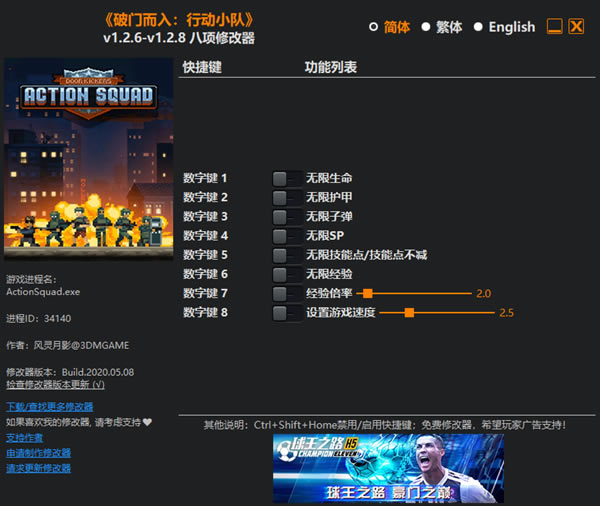Turn on 无限子弹 switch
This screenshot has height=506, width=600.
(x=287, y=217)
